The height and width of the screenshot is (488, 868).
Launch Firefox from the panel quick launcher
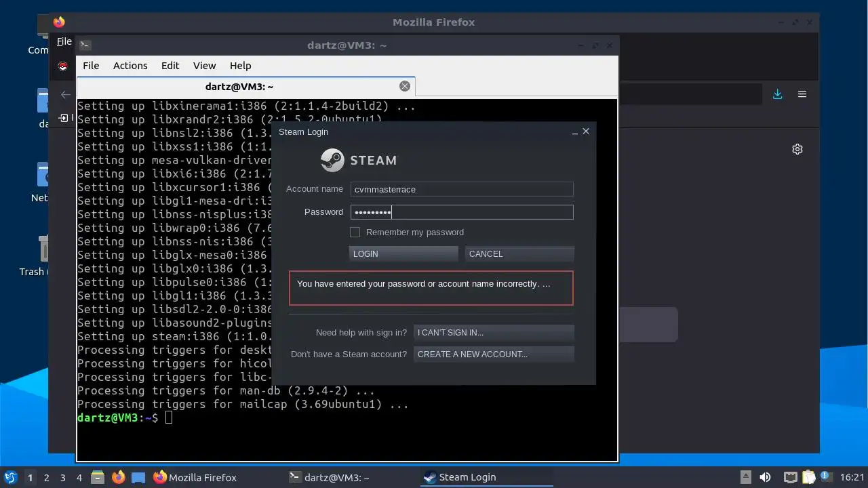[x=118, y=477]
